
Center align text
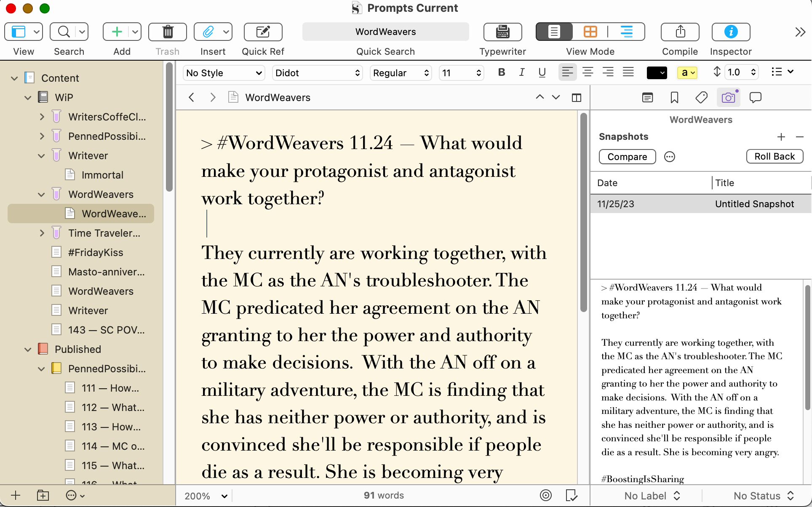588,72
